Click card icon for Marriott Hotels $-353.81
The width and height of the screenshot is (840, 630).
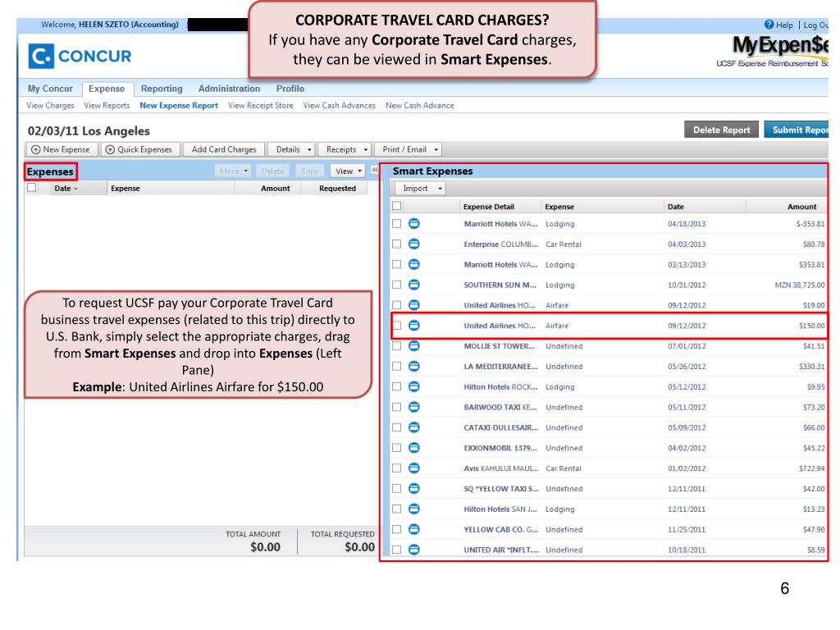(x=414, y=224)
